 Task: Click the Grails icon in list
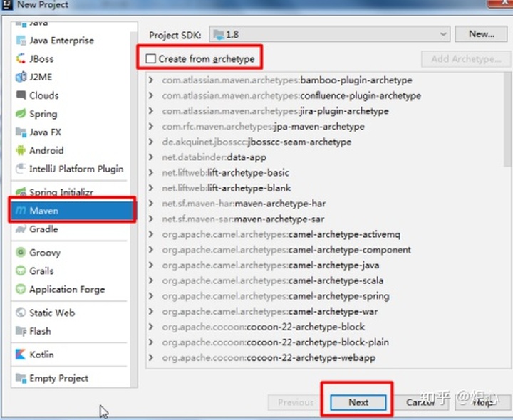(x=21, y=271)
